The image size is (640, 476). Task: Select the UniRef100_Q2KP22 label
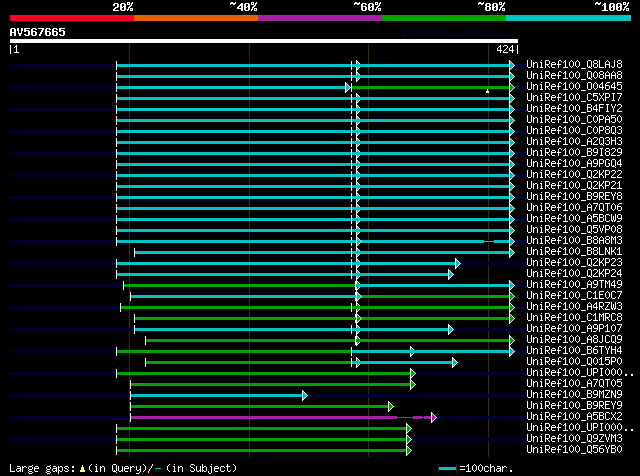[574, 174]
